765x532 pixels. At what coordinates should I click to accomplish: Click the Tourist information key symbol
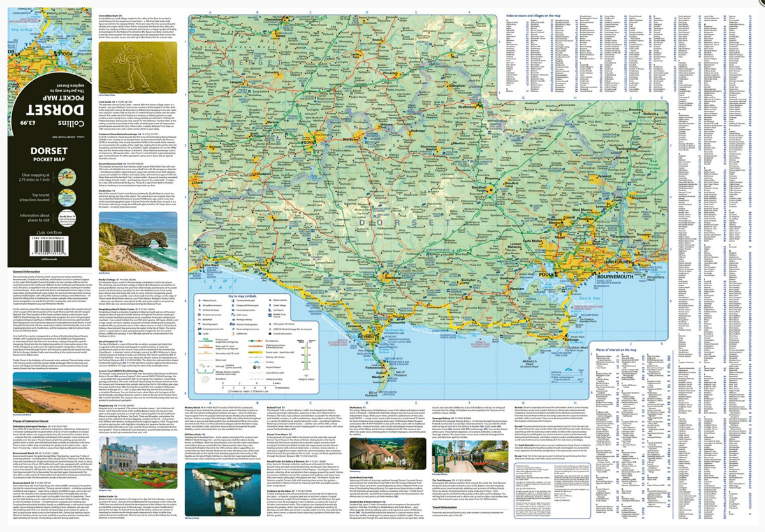270,334
